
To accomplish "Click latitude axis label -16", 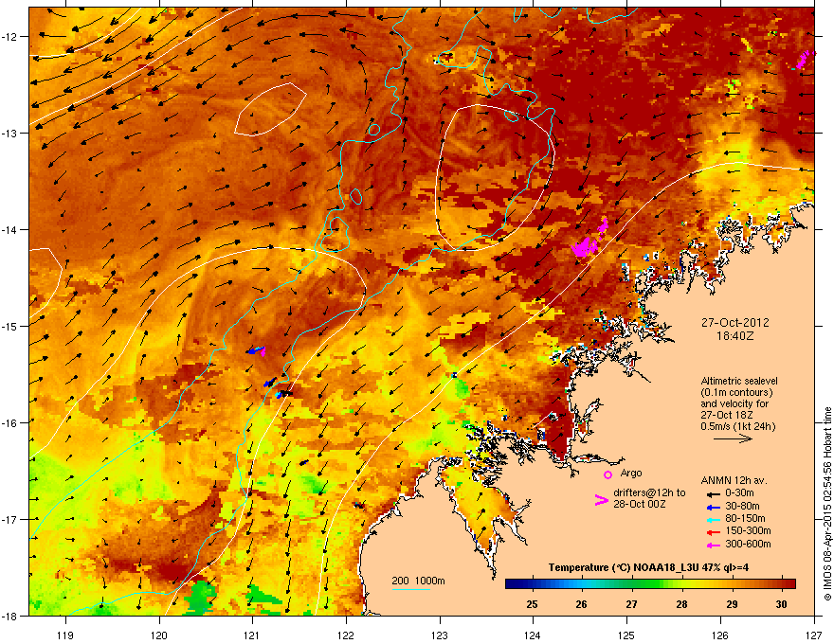I will click(x=9, y=423).
